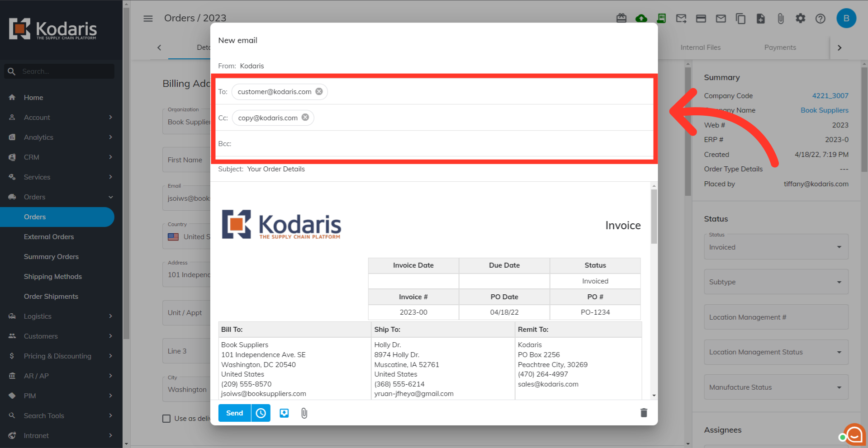Open company code link 4221_3007
The height and width of the screenshot is (448, 868).
point(830,96)
